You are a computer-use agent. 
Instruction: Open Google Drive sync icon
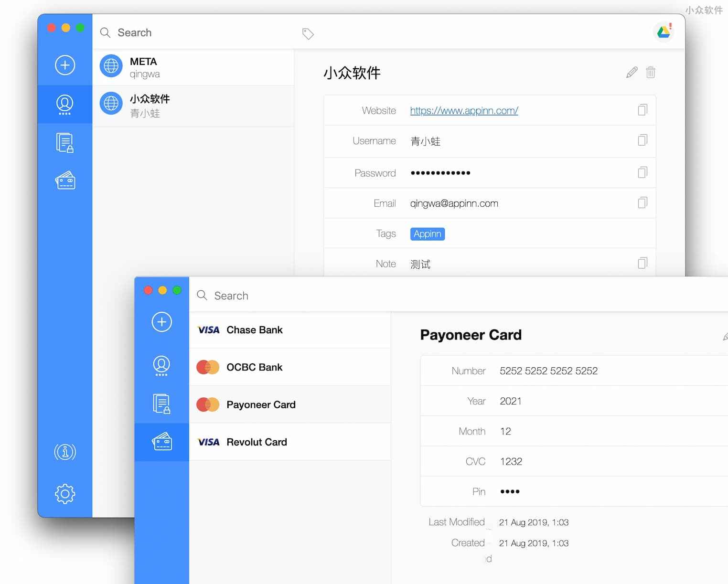point(664,32)
